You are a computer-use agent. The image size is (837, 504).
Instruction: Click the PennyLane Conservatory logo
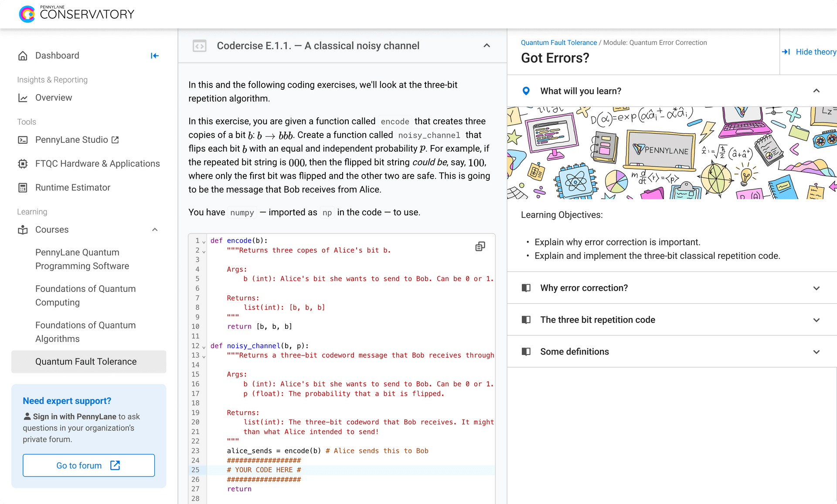pos(77,14)
